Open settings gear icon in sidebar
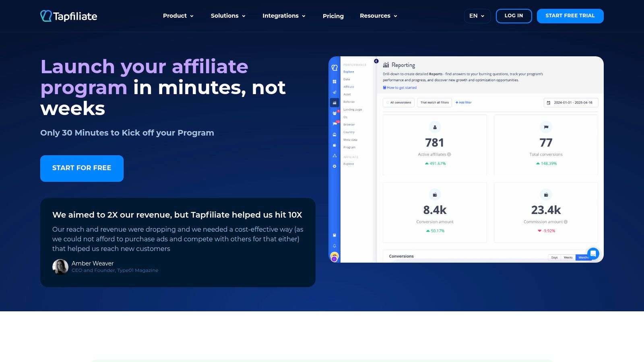The height and width of the screenshot is (362, 644). point(334,166)
